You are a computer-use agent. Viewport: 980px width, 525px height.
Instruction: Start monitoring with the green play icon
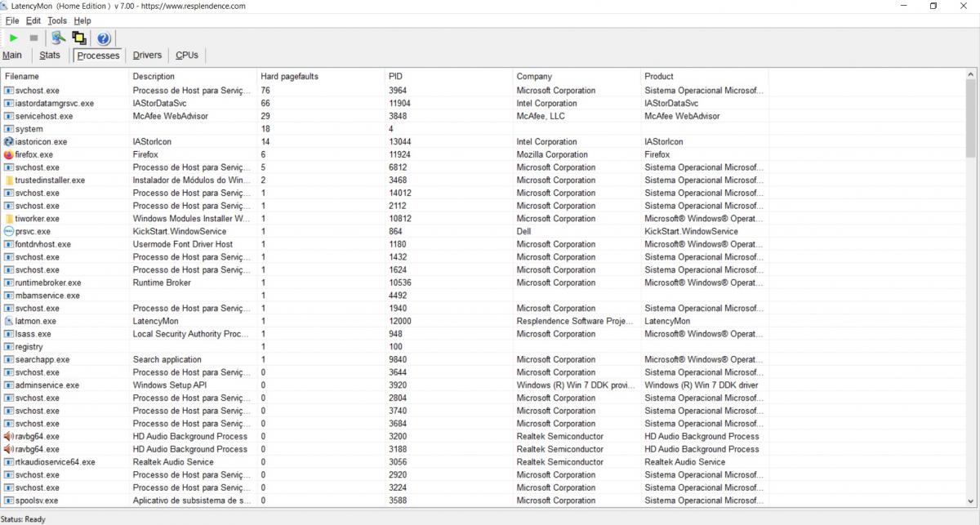[14, 38]
